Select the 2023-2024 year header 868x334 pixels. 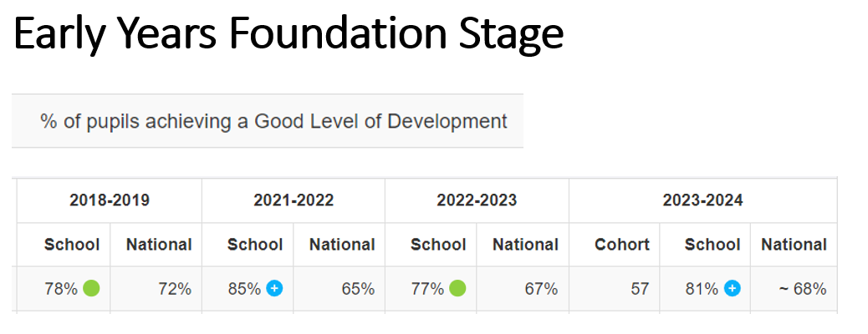pyautogui.click(x=702, y=200)
